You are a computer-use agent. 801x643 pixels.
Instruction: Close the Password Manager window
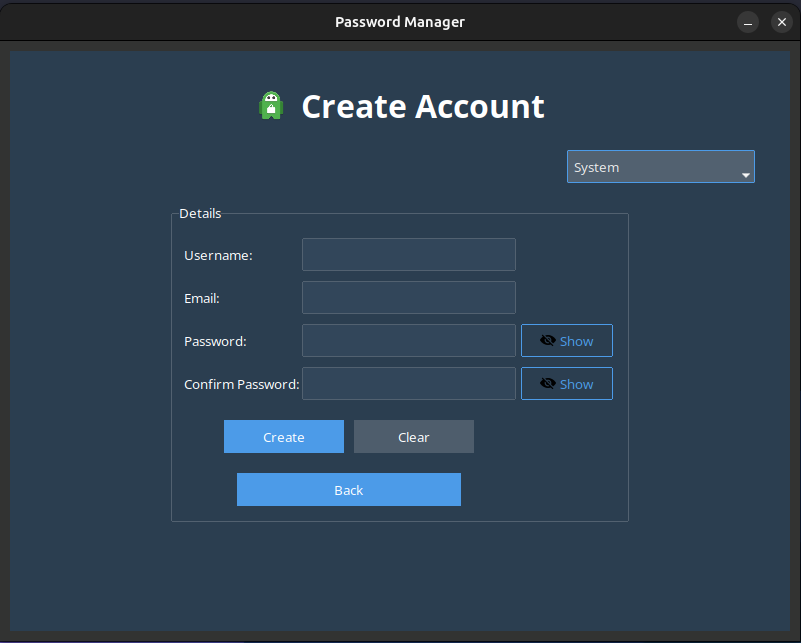point(781,22)
